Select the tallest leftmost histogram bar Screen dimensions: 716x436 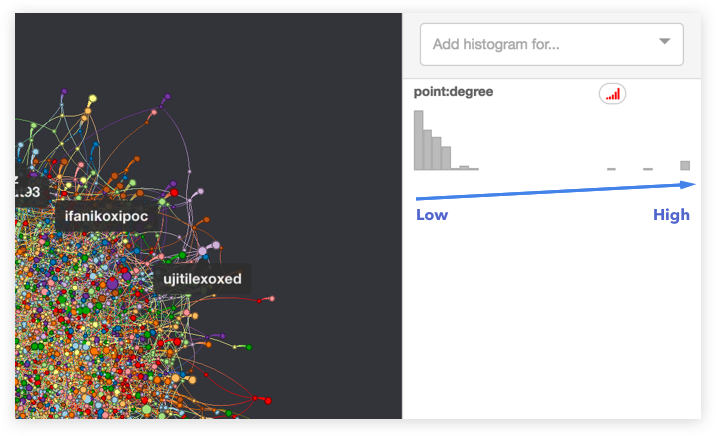coord(418,140)
